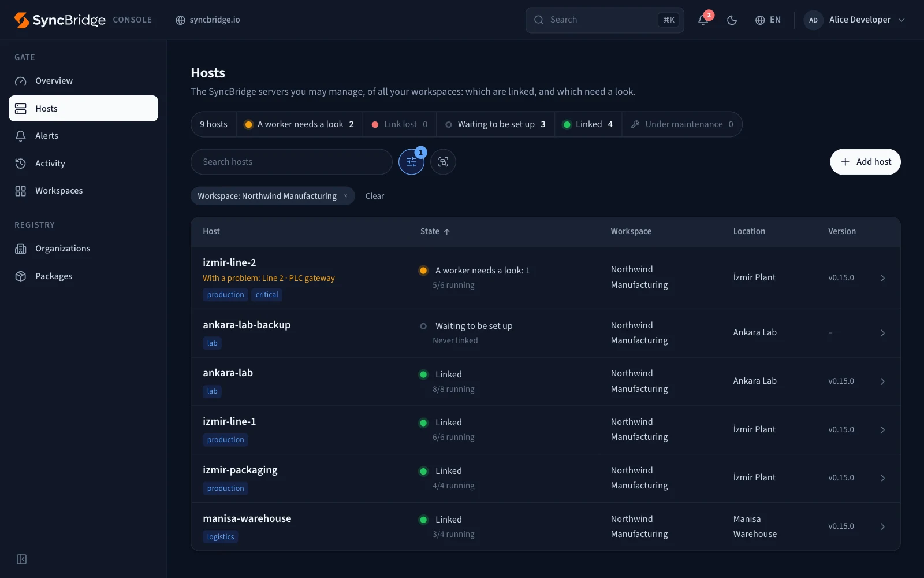Viewport: 924px width, 578px height.
Task: Focus the global Search box
Action: 605,20
